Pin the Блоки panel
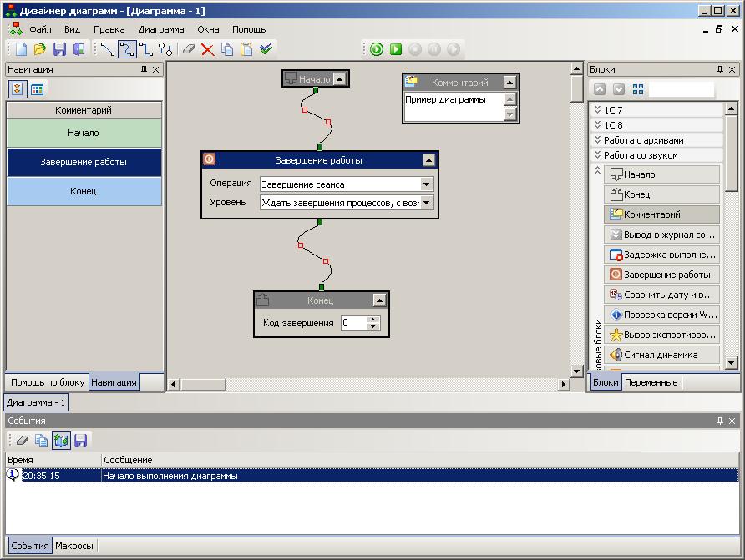Image resolution: width=745 pixels, height=560 pixels. click(x=720, y=69)
